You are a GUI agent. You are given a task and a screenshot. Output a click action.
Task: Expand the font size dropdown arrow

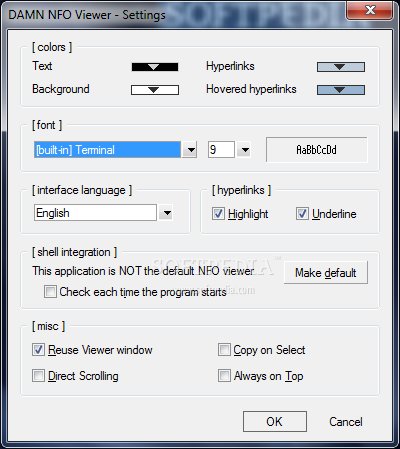[245, 150]
